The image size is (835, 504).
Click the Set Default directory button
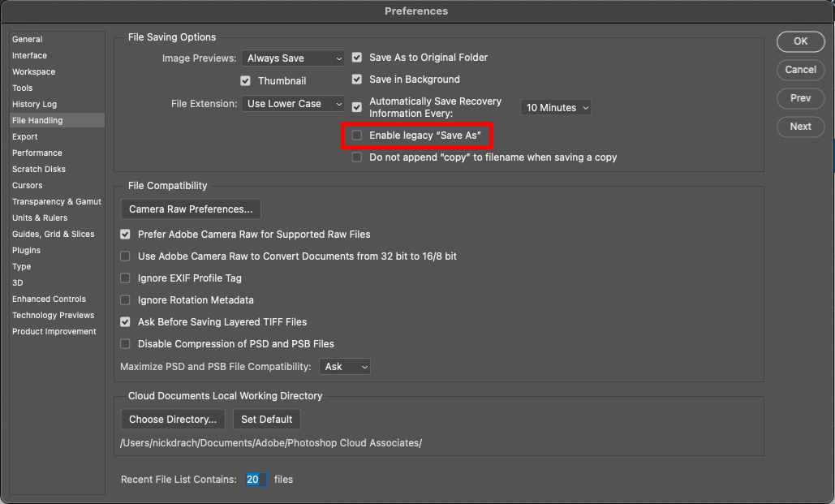tap(266, 419)
